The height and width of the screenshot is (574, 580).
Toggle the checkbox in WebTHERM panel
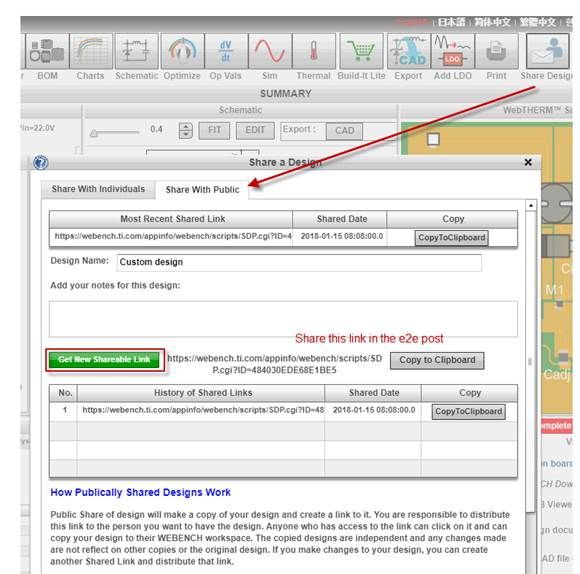point(433,139)
